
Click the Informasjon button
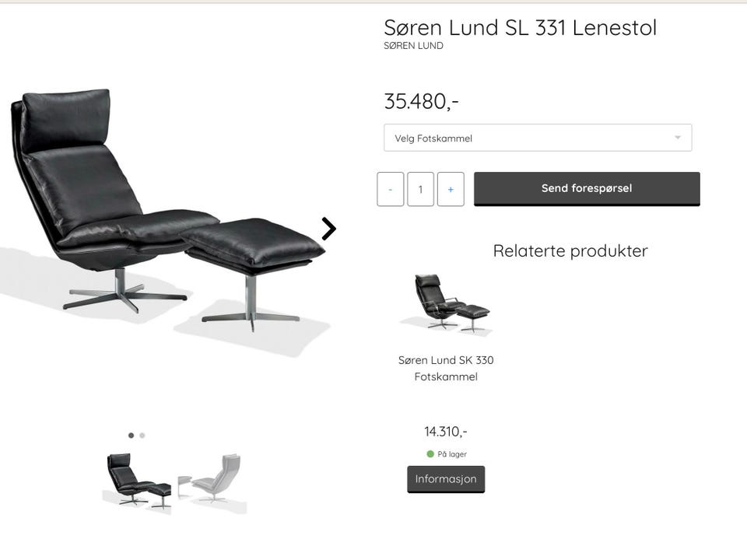446,479
